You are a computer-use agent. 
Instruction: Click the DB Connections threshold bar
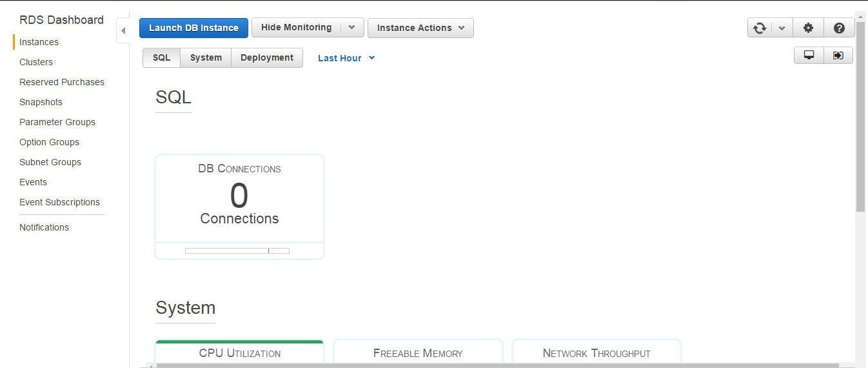pyautogui.click(x=237, y=250)
